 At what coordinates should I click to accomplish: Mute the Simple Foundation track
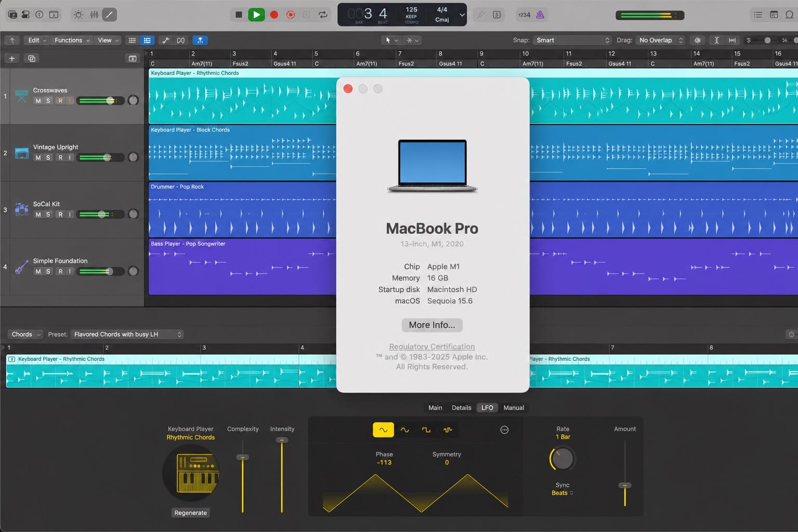tap(38, 271)
